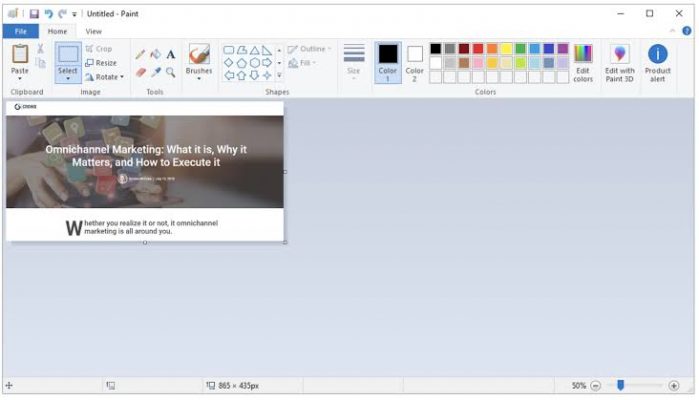This screenshot has width=699, height=400.
Task: Click the Undo arrow in title bar
Action: coord(49,14)
